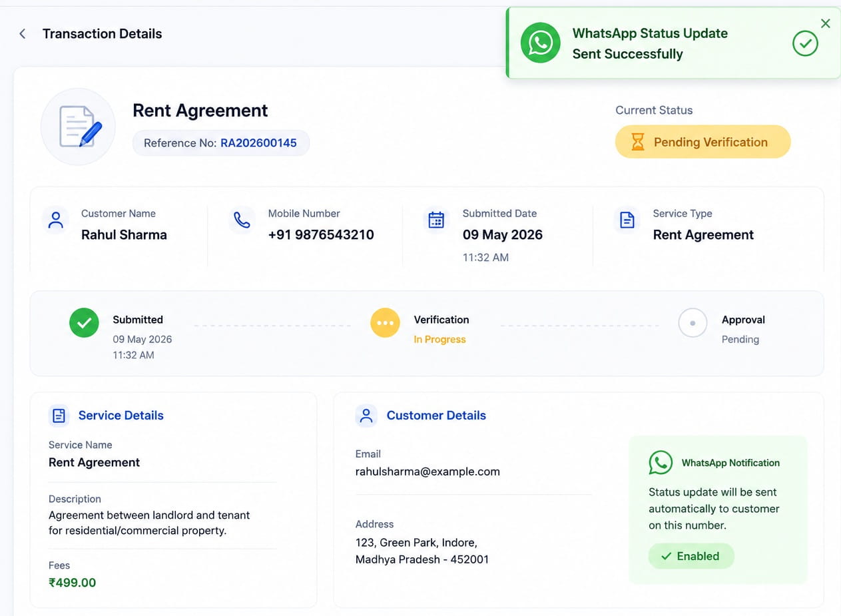841x616 pixels.
Task: Click the Pending Verification status badge
Action: point(702,142)
